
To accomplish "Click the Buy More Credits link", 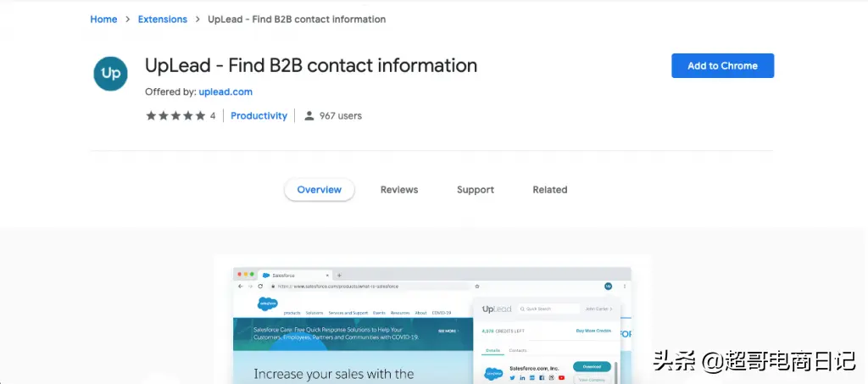I will 594,331.
